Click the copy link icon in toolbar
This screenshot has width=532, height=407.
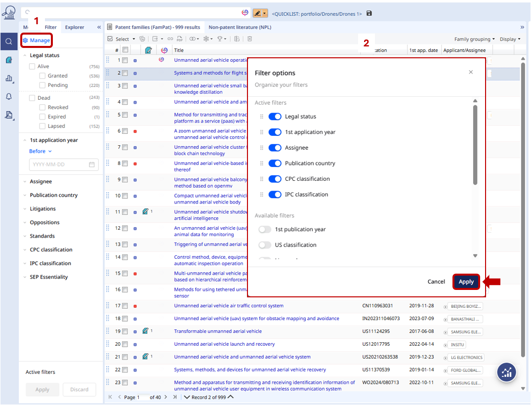pyautogui.click(x=170, y=39)
